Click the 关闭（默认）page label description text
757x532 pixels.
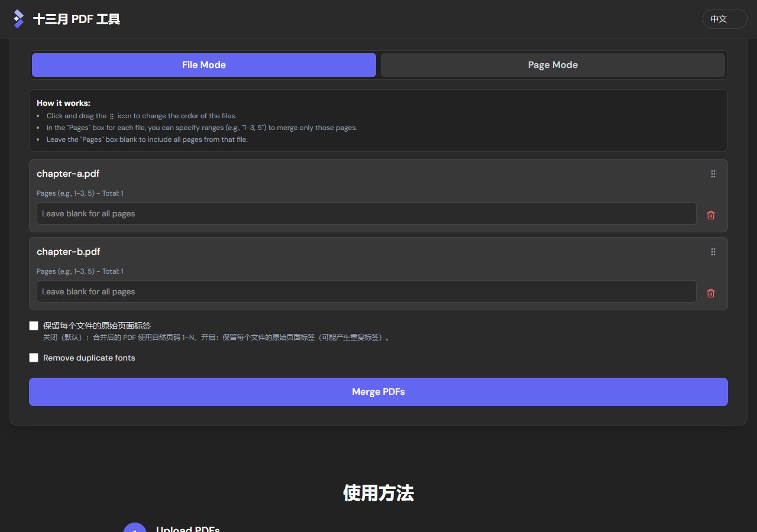[216, 338]
